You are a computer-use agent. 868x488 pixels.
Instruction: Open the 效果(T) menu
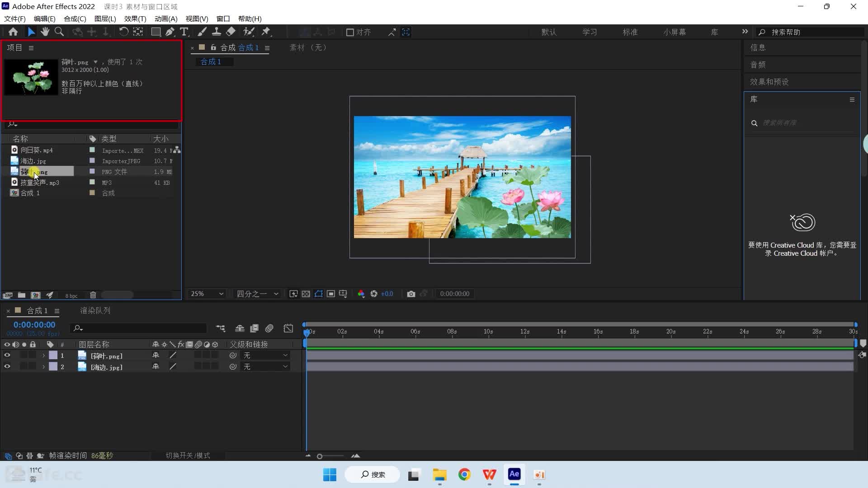pos(135,19)
